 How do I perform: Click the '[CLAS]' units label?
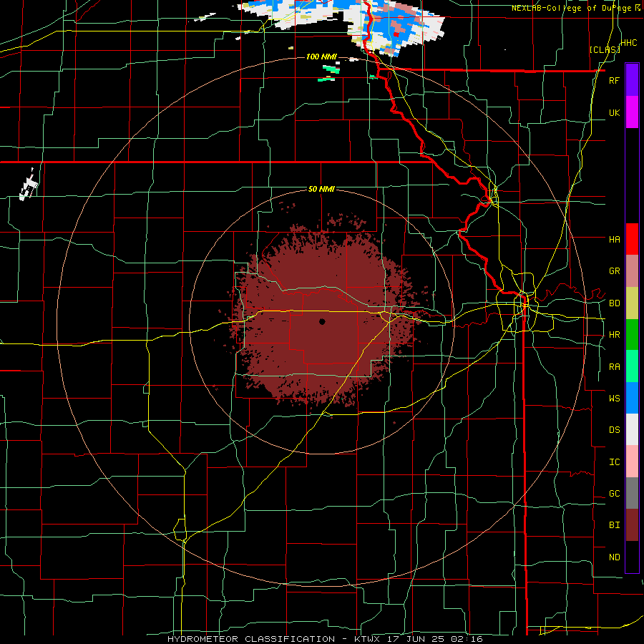click(x=605, y=49)
